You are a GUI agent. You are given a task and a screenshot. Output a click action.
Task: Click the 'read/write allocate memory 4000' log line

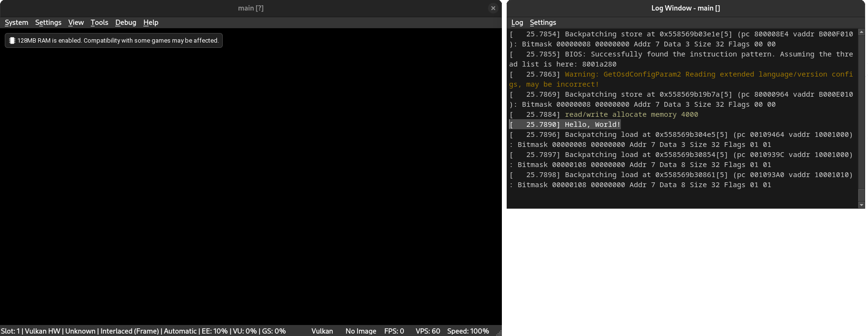click(x=604, y=114)
